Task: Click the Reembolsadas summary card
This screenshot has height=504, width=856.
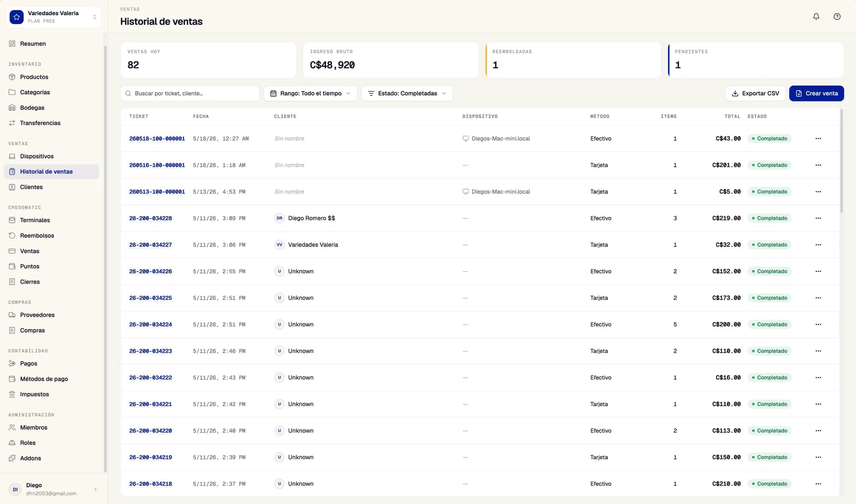Action: pos(574,60)
